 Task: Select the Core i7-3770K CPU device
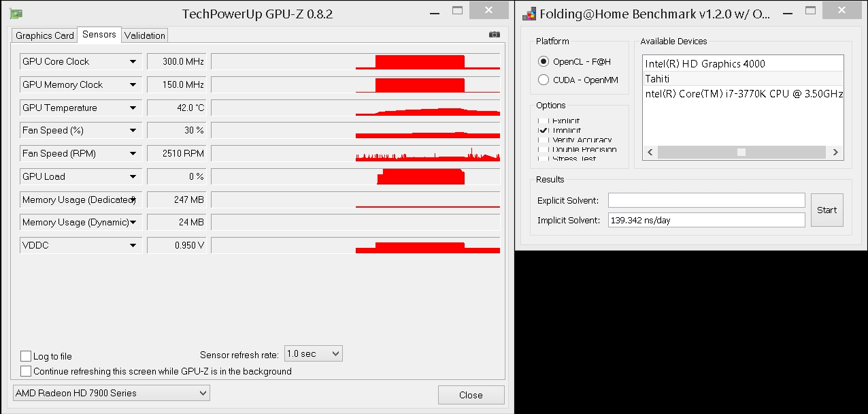pyautogui.click(x=743, y=93)
